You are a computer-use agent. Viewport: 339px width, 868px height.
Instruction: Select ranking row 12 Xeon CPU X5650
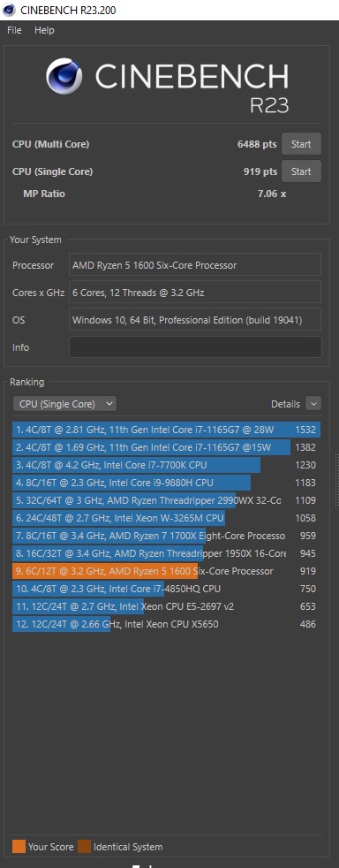(x=167, y=624)
